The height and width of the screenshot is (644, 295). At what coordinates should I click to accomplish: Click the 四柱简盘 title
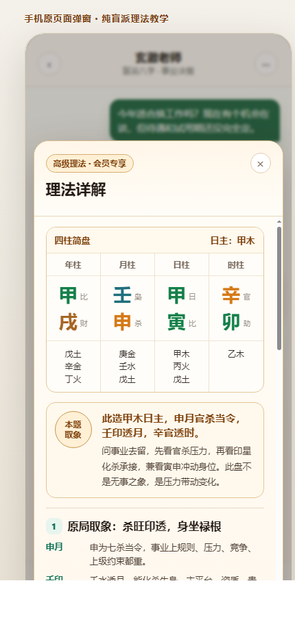tap(73, 240)
